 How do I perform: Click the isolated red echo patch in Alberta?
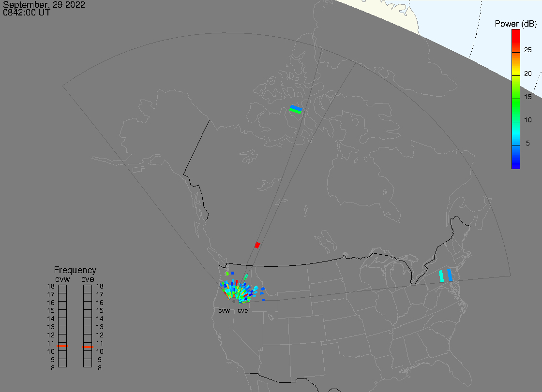tap(257, 245)
